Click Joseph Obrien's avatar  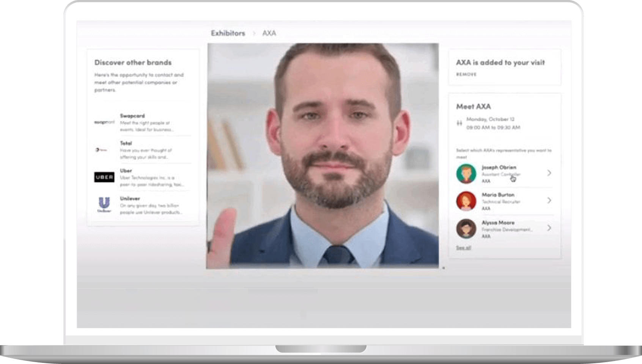point(466,174)
